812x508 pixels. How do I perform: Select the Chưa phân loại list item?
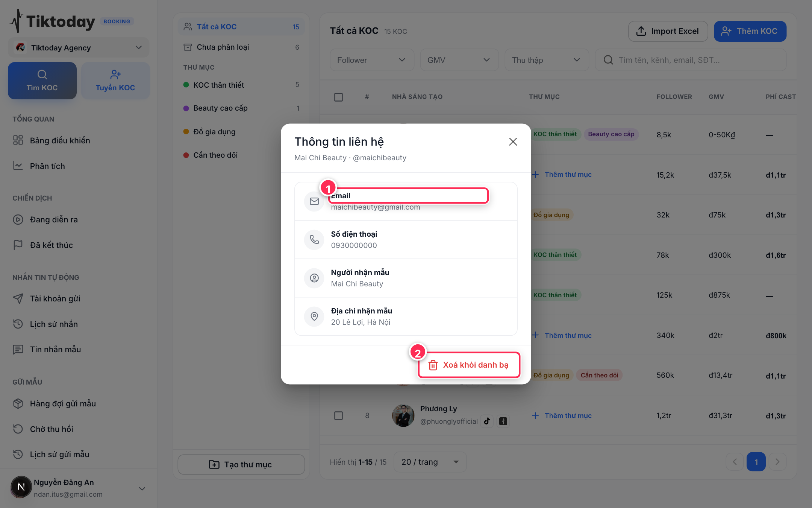click(x=241, y=47)
